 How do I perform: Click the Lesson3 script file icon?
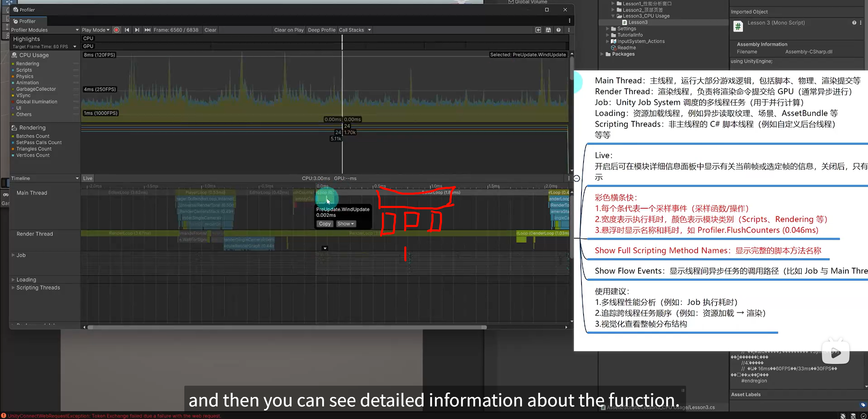click(x=624, y=22)
